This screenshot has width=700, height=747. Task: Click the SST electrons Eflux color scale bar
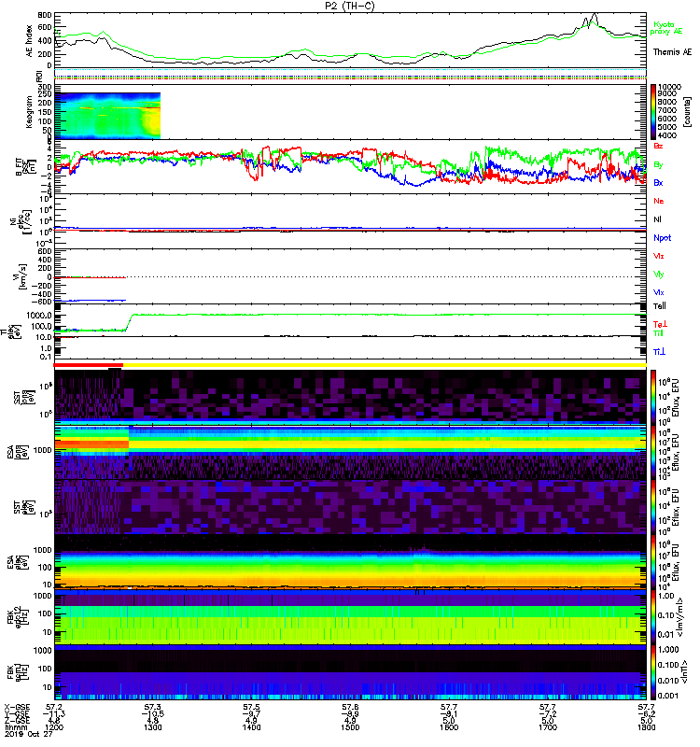point(653,507)
